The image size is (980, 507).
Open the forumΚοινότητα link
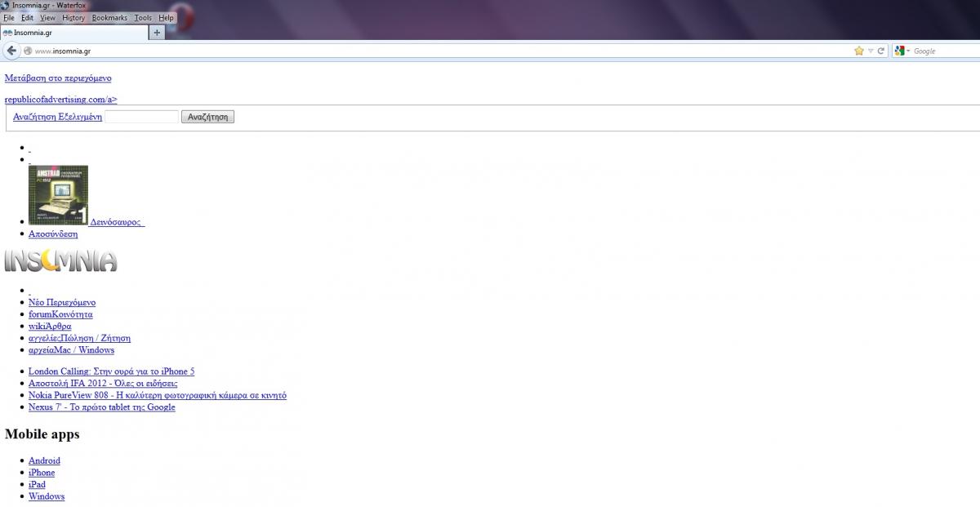click(60, 314)
